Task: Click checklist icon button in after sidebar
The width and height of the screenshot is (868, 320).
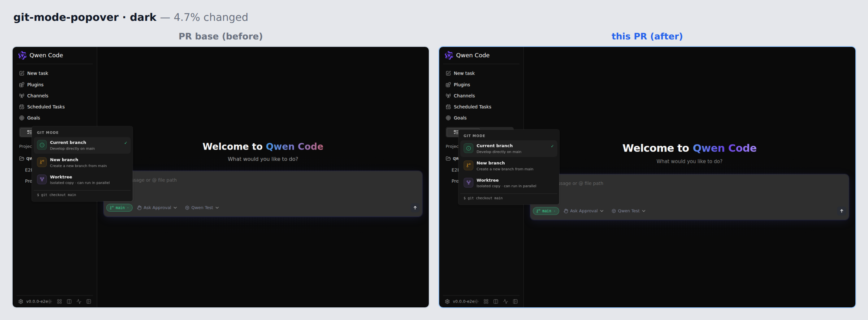Action: coord(453,132)
